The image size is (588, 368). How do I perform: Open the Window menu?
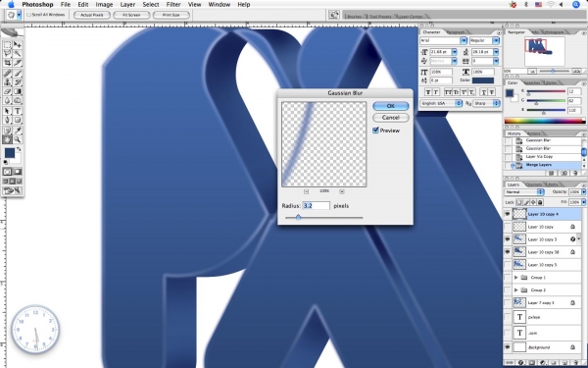point(219,5)
